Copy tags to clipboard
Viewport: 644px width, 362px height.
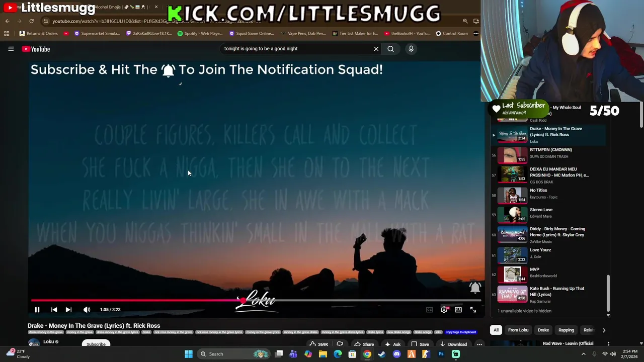coord(460,332)
